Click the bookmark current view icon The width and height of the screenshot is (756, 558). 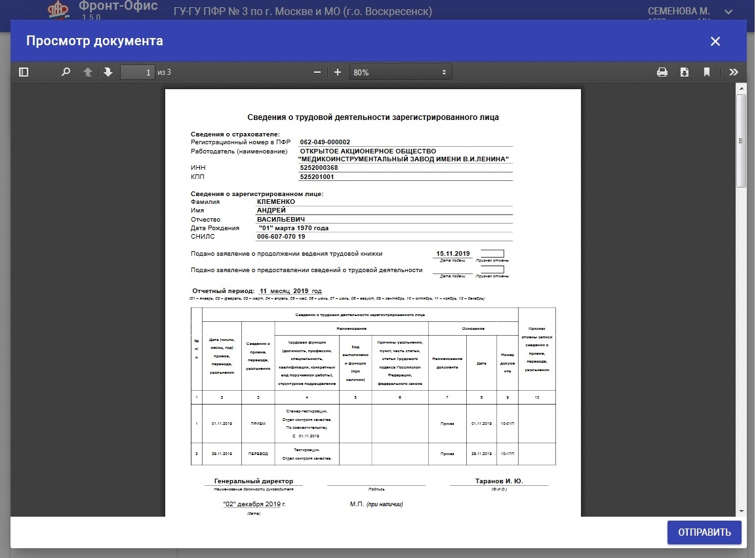click(706, 72)
